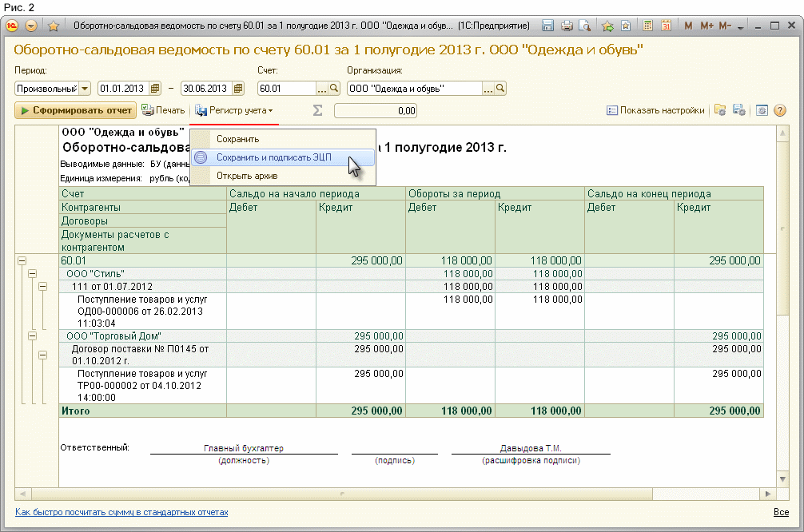Collapse the ООО "Стиль" group
This screenshot has width=804, height=532.
coord(33,273)
